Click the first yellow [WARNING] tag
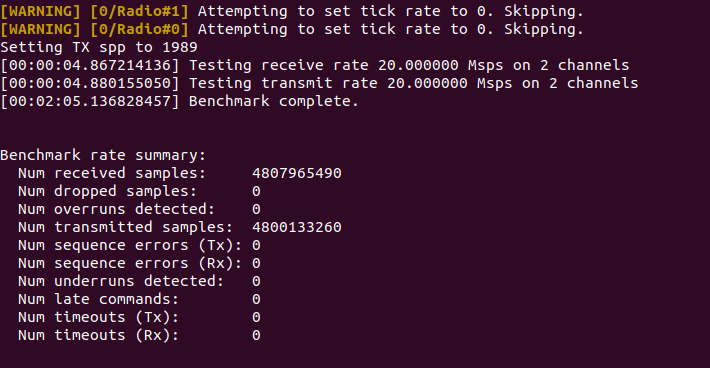This screenshot has height=368, width=710. click(40, 11)
